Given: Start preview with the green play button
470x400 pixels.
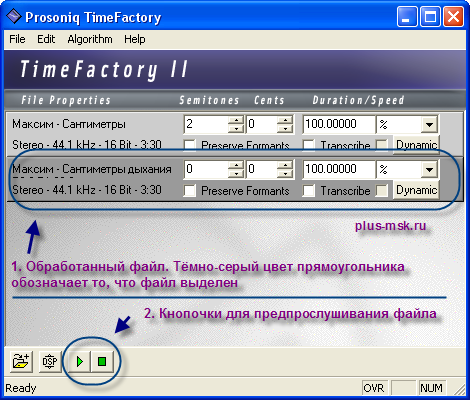Looking at the screenshot, I should [79, 361].
